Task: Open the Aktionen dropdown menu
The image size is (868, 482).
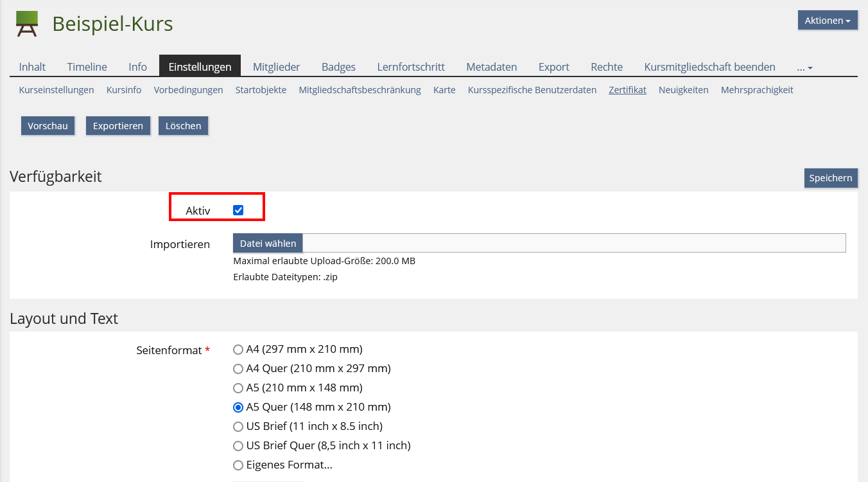Action: click(x=828, y=20)
